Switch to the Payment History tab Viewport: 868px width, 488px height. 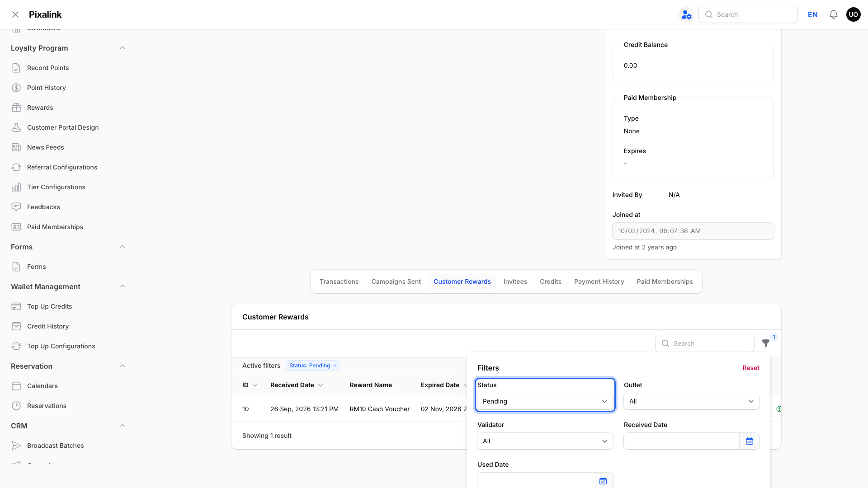pos(599,282)
